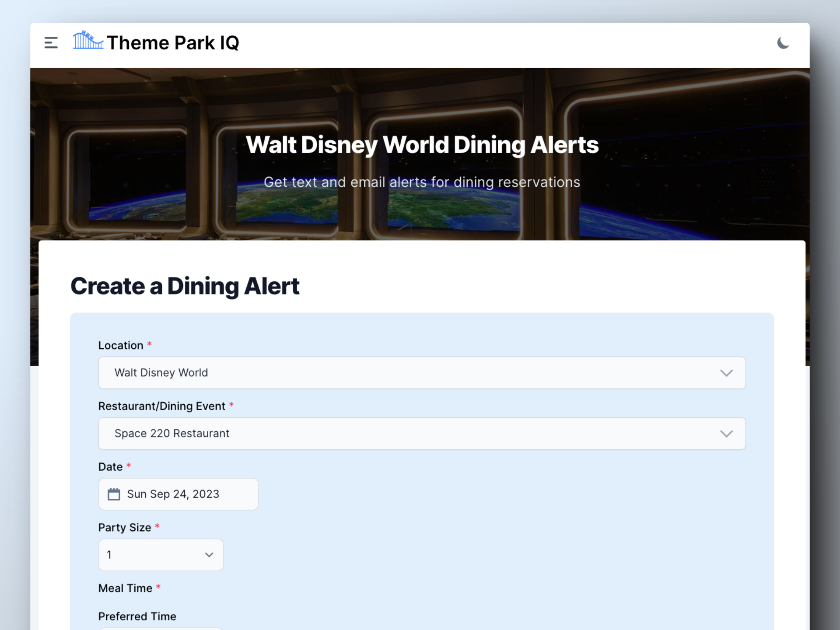
Task: Open the Restaurant/Dining Event dropdown
Action: point(422,434)
